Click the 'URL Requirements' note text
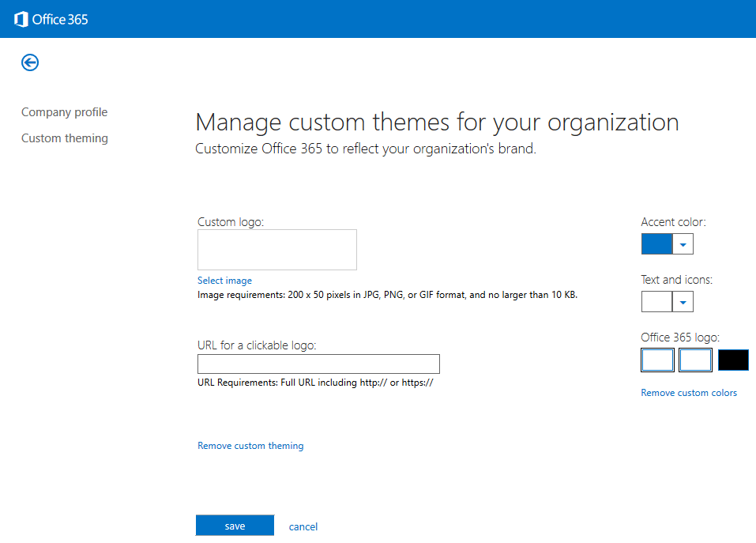 click(315, 383)
